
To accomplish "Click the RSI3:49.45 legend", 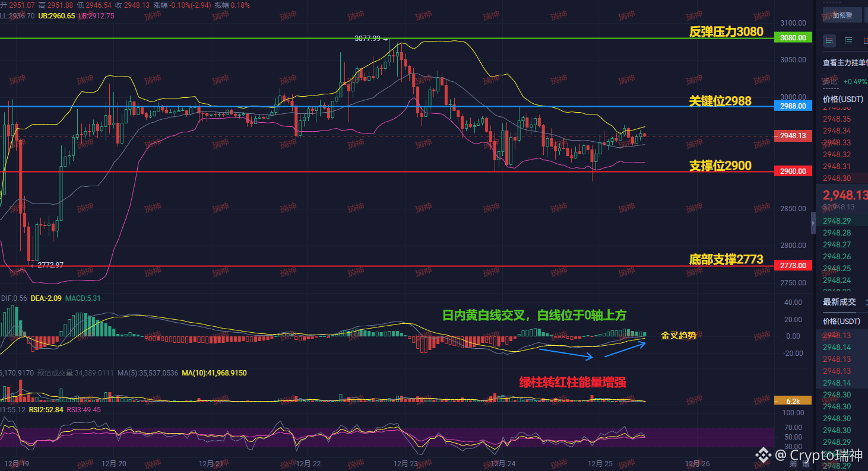I will tap(84, 409).
